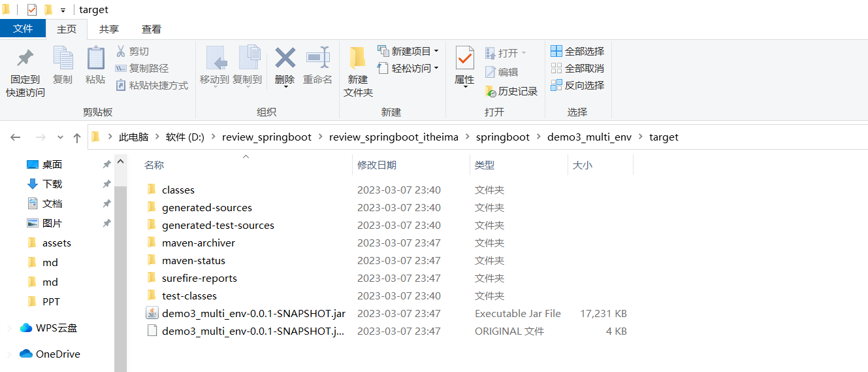Click the Move To icon

(x=214, y=59)
